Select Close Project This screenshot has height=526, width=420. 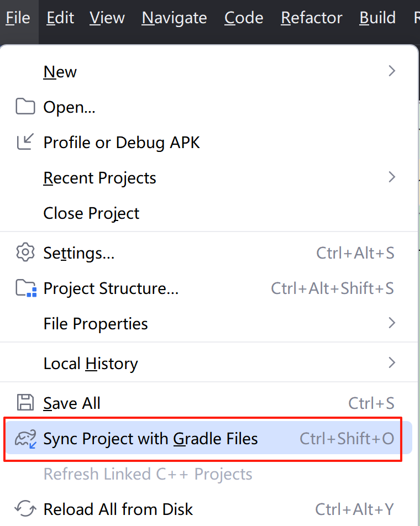[x=91, y=213]
